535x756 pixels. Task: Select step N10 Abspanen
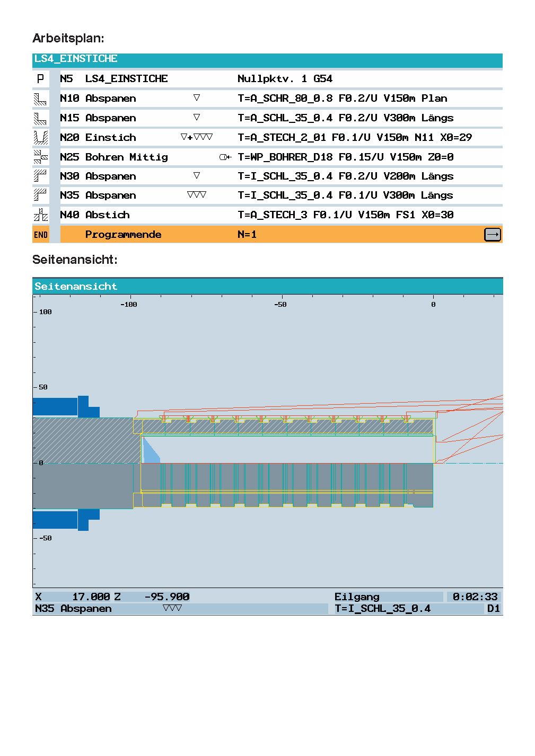coord(267,99)
